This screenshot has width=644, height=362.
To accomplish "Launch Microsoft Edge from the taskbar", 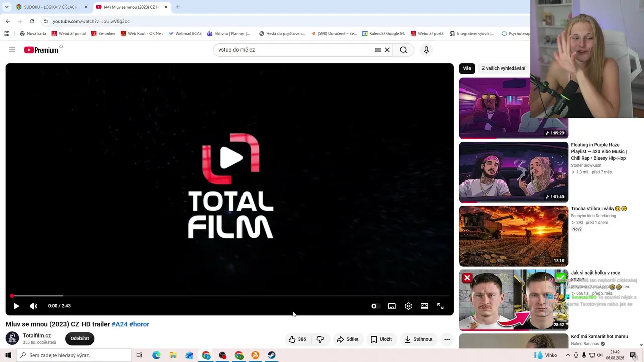I will [156, 355].
